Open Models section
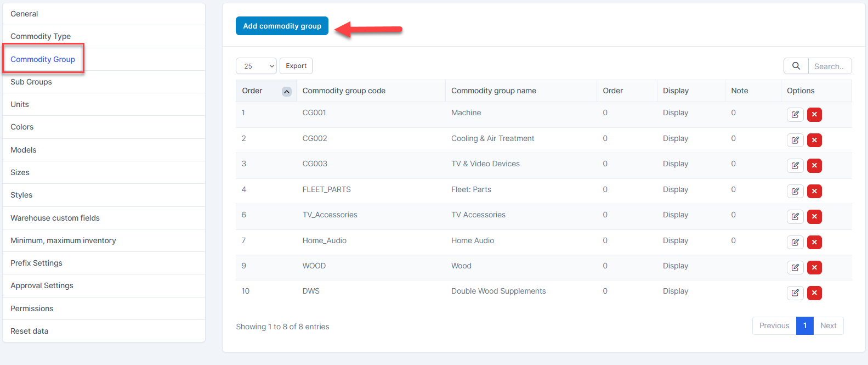Screen dimensions: 868x365 (x=104, y=150)
